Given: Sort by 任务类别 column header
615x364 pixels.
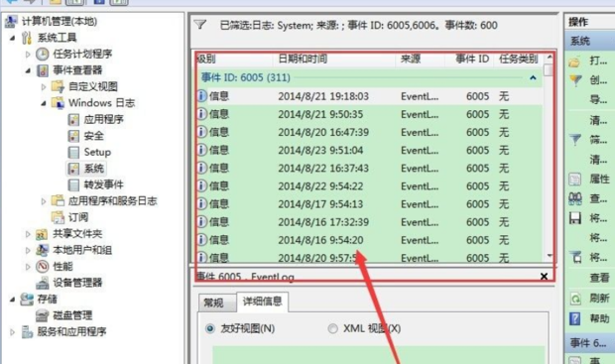Looking at the screenshot, I should 518,60.
